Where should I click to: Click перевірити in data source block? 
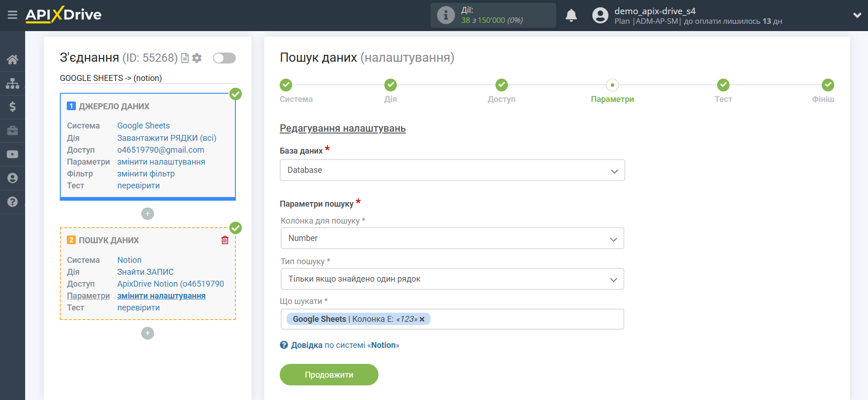138,186
